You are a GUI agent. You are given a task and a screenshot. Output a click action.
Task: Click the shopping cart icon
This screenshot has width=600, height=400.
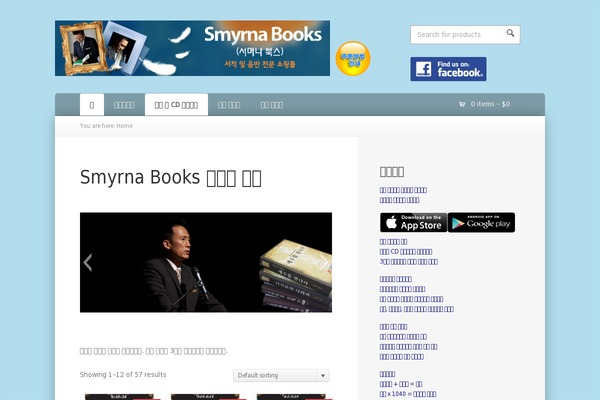click(462, 104)
